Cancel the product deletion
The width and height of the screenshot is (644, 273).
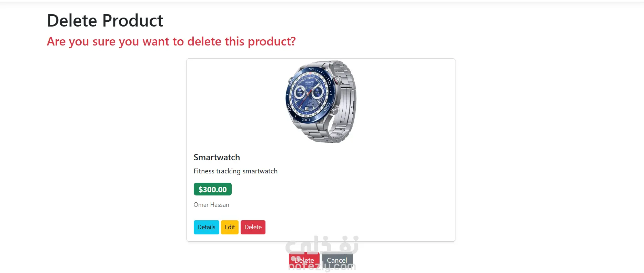pos(337,260)
